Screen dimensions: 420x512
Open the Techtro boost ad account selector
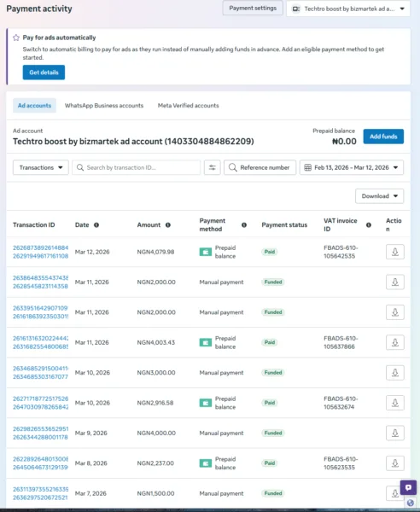348,9
